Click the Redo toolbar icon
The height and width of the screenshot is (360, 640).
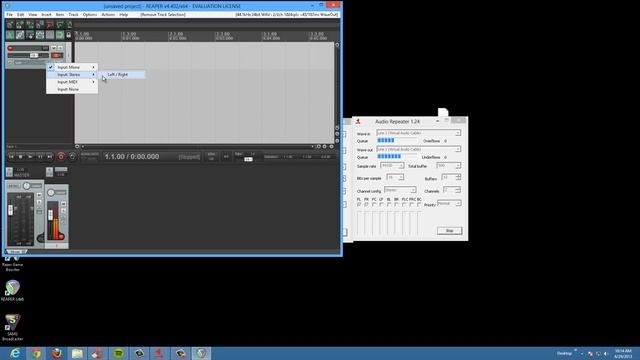60,24
